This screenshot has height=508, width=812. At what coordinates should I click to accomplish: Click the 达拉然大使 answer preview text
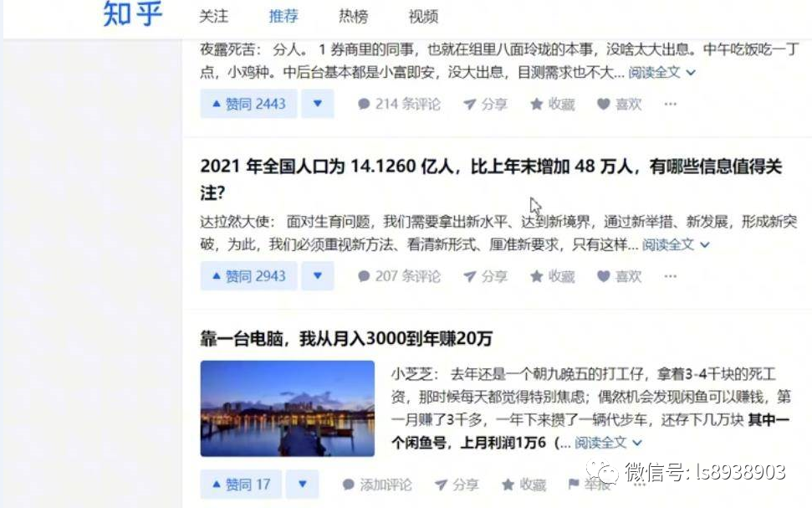tap(498, 233)
